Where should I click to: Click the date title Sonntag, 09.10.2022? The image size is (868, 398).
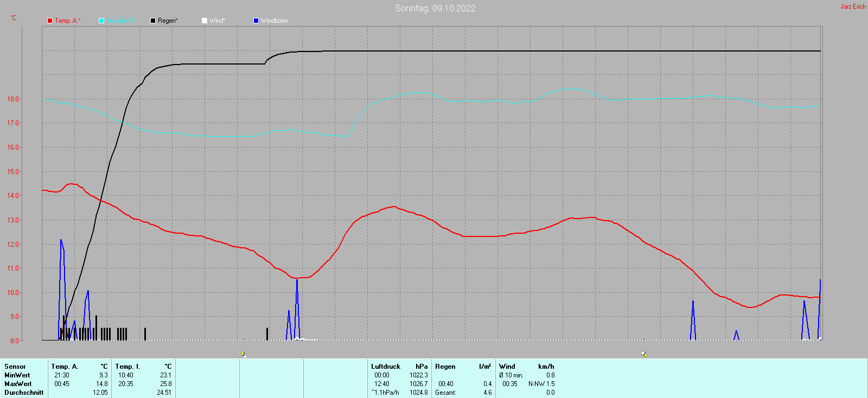click(x=435, y=8)
